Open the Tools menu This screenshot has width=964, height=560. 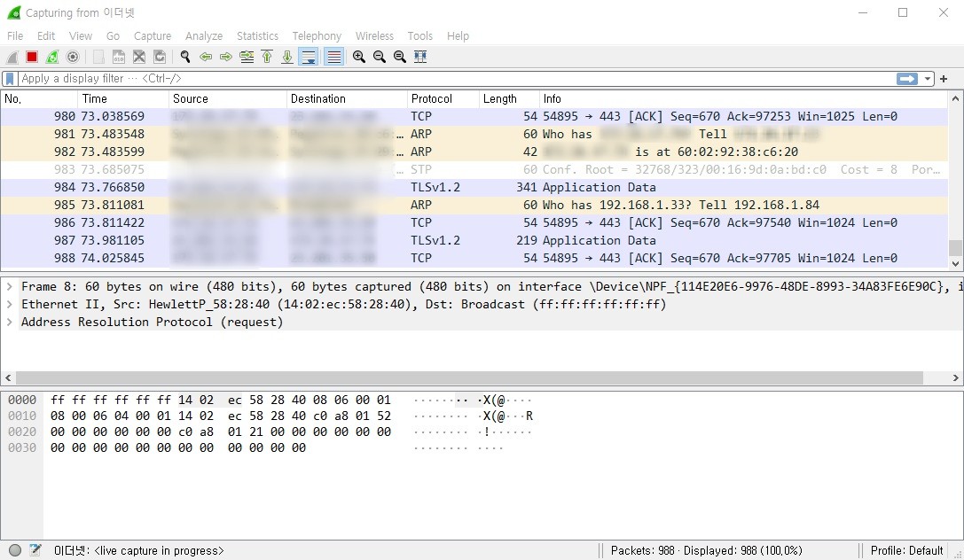[x=419, y=36]
